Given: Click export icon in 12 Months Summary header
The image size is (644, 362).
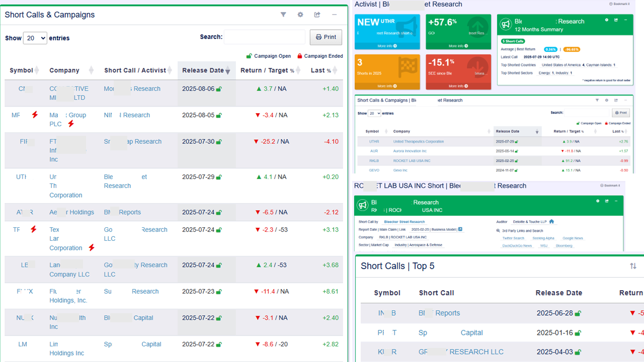Looking at the screenshot, I should [x=616, y=20].
